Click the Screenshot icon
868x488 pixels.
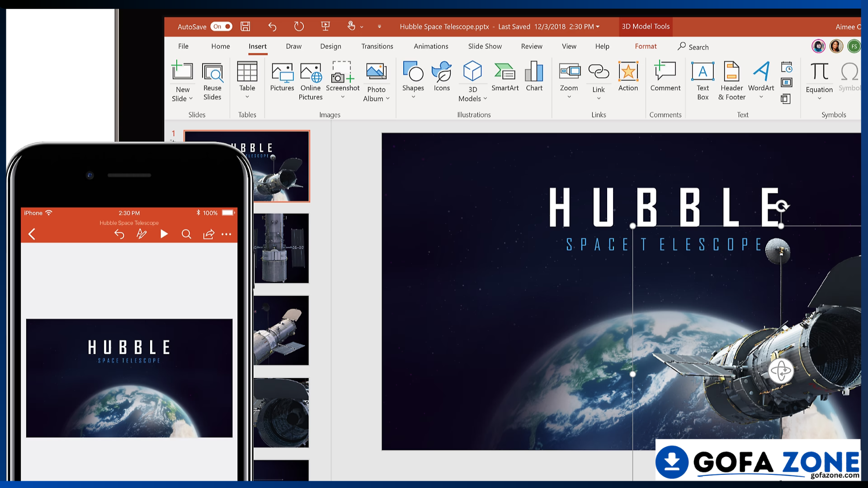tap(342, 72)
